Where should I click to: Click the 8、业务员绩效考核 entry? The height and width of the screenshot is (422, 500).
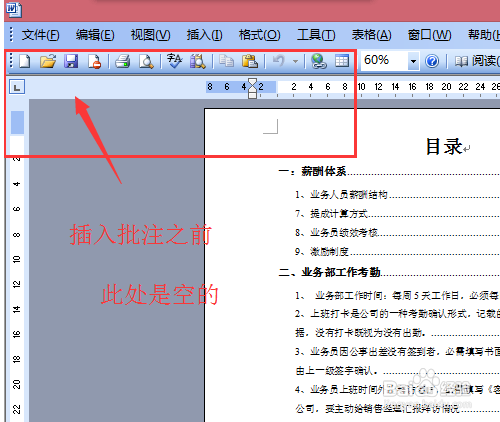pyautogui.click(x=336, y=232)
